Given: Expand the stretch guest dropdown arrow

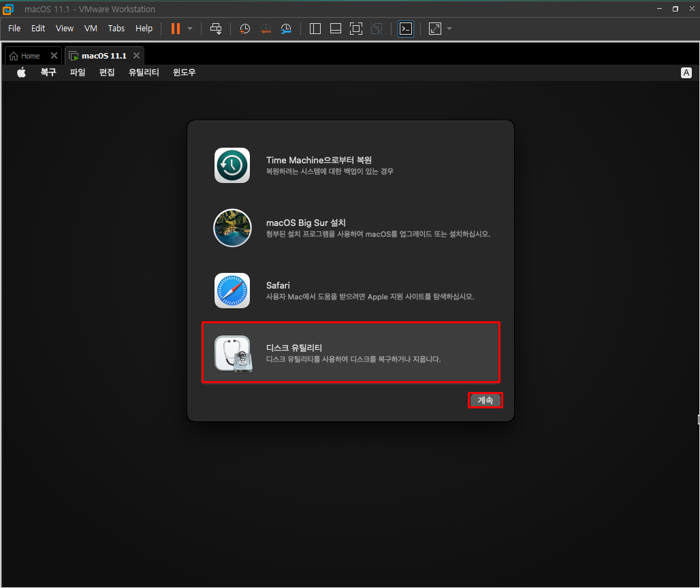Looking at the screenshot, I should [x=449, y=29].
